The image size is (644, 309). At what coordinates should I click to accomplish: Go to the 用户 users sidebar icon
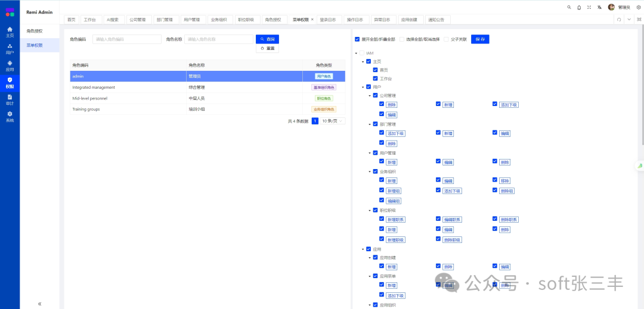pos(10,48)
